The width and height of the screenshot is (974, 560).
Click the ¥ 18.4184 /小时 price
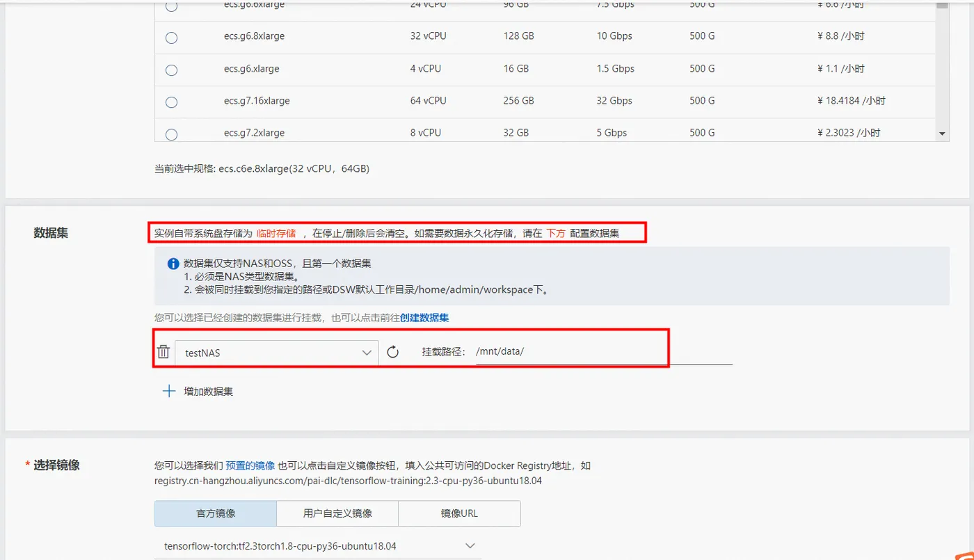click(852, 101)
